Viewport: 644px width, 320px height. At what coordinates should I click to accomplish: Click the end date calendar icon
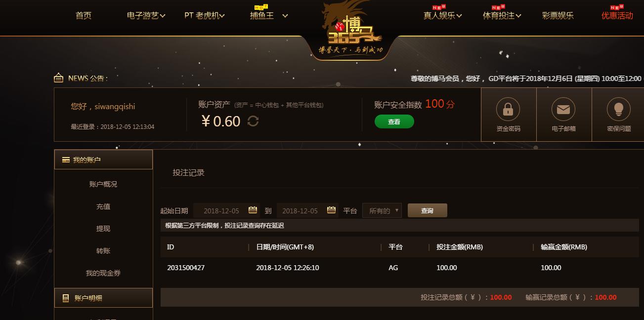coord(332,210)
